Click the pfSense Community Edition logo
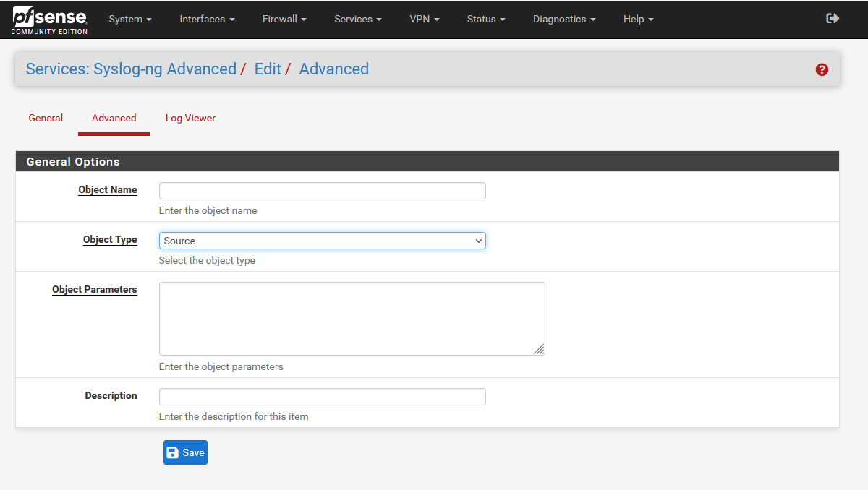 [49, 20]
